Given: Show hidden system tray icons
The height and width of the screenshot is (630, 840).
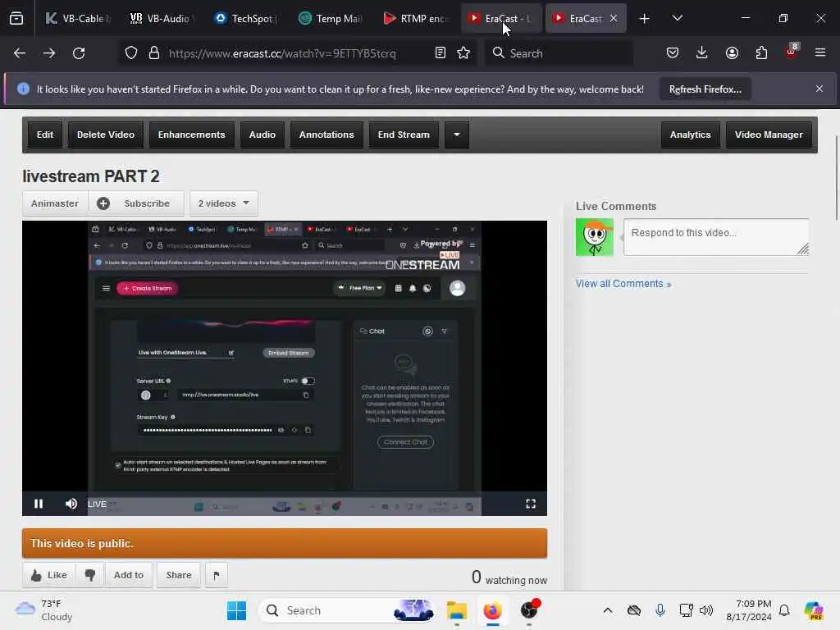Looking at the screenshot, I should tap(608, 610).
